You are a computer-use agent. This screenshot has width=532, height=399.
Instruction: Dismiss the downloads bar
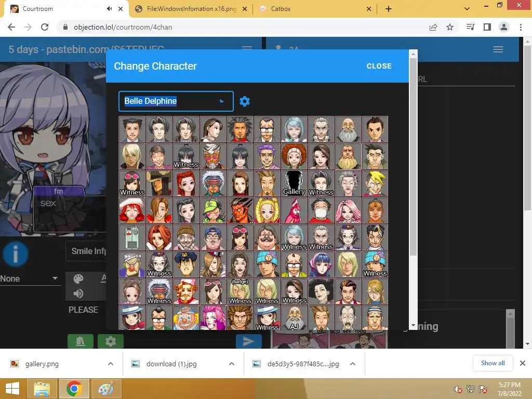(x=523, y=363)
